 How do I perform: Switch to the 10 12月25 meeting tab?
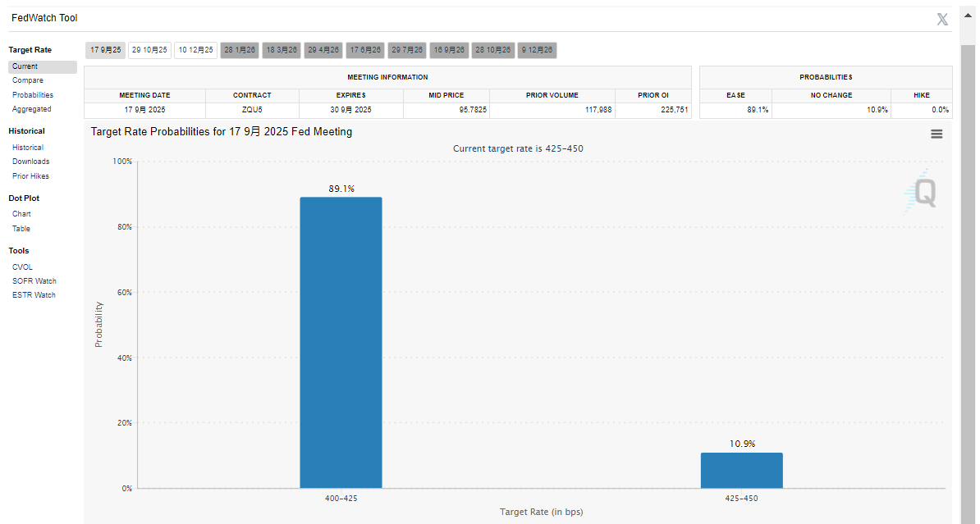click(x=196, y=50)
